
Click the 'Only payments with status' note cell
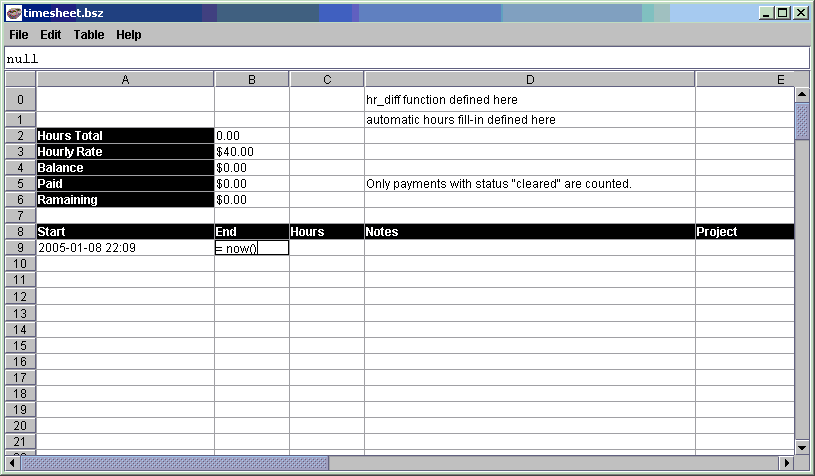pyautogui.click(x=530, y=184)
